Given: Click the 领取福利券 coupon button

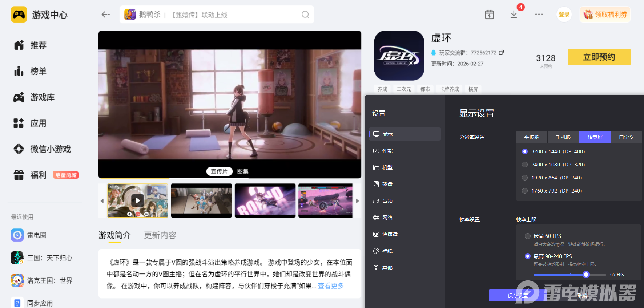Looking at the screenshot, I should [x=605, y=15].
